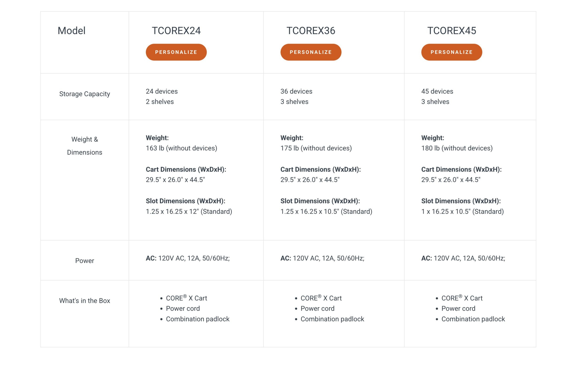
Task: Click the Power row label
Action: pos(85,260)
